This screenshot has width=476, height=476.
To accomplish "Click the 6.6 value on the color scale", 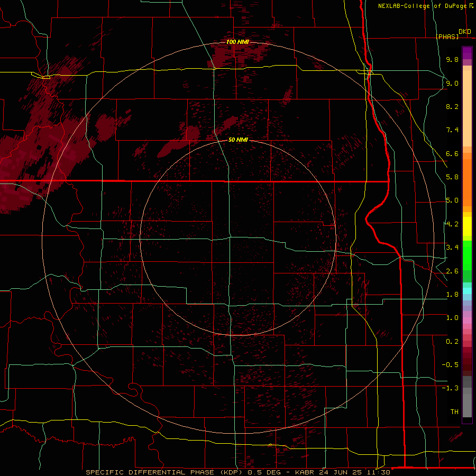I will pyautogui.click(x=452, y=153).
